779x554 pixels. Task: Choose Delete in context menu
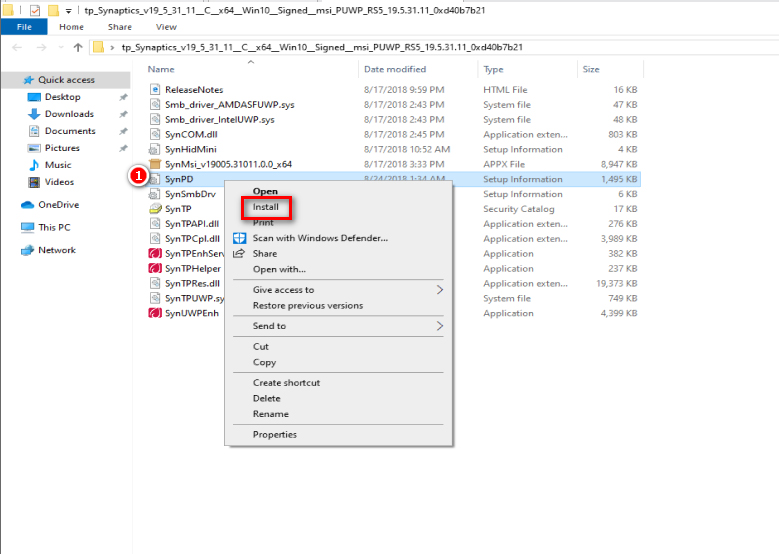(x=267, y=398)
